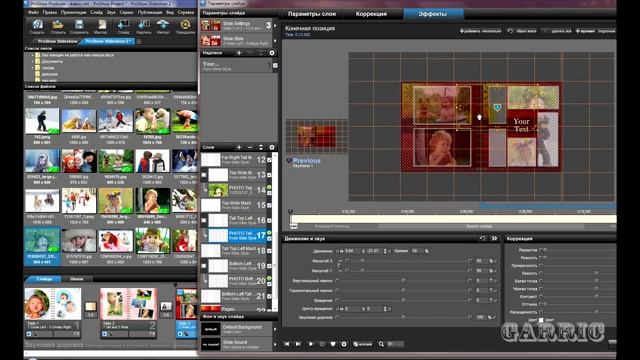The width and height of the screenshot is (640, 360).
Task: Open the Файл menu
Action: 33,12
